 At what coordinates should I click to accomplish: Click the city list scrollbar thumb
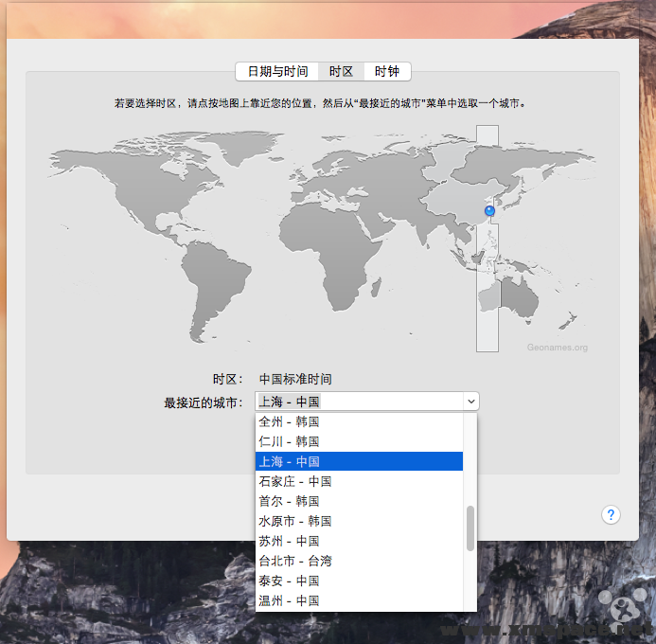click(x=470, y=528)
